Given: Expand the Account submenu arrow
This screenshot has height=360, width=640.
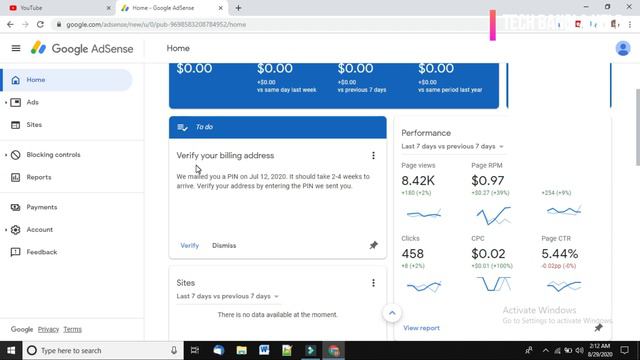Looking at the screenshot, I should point(6,230).
